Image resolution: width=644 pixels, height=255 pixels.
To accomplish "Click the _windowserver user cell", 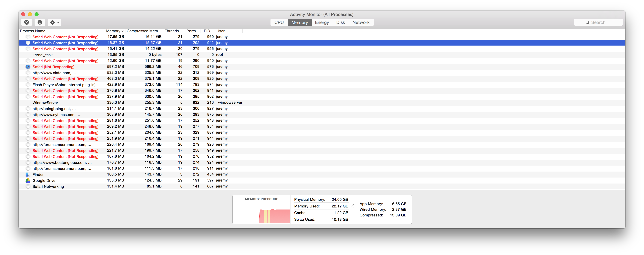I will tap(229, 103).
